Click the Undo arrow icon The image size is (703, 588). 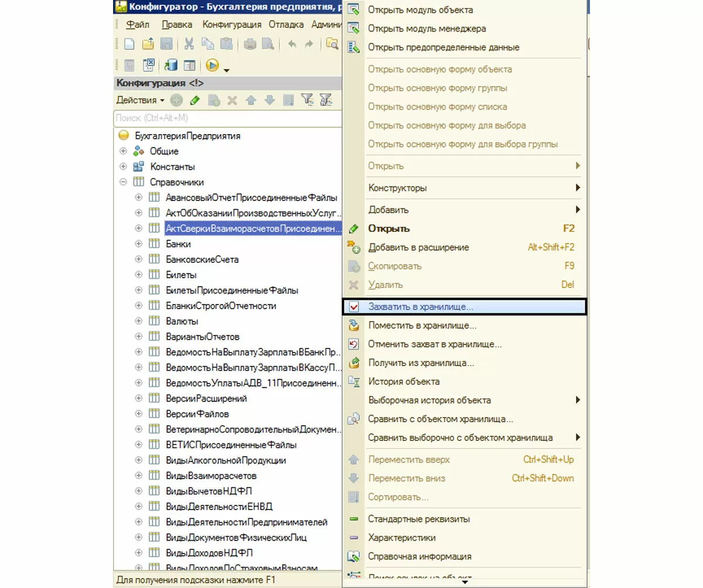(292, 44)
